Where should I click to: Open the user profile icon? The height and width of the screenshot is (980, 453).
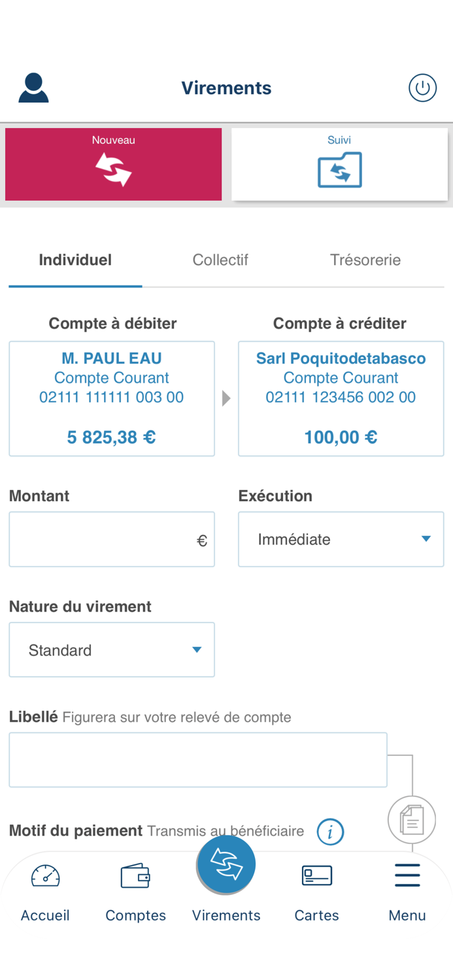[x=33, y=87]
